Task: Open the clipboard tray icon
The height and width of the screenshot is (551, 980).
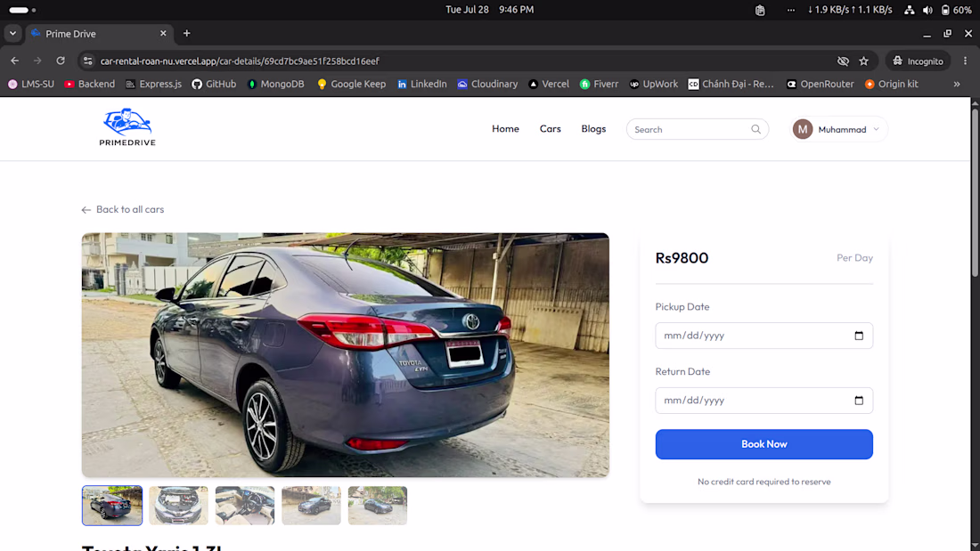Action: [x=760, y=10]
